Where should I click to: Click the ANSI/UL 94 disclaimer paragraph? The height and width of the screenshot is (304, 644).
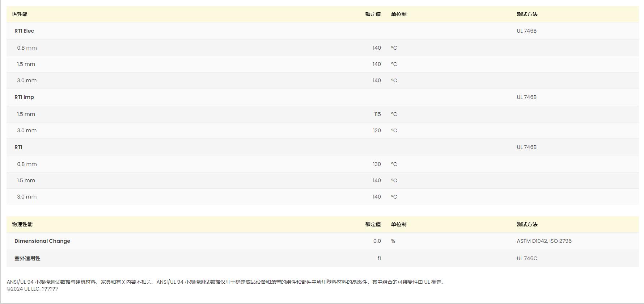226,282
